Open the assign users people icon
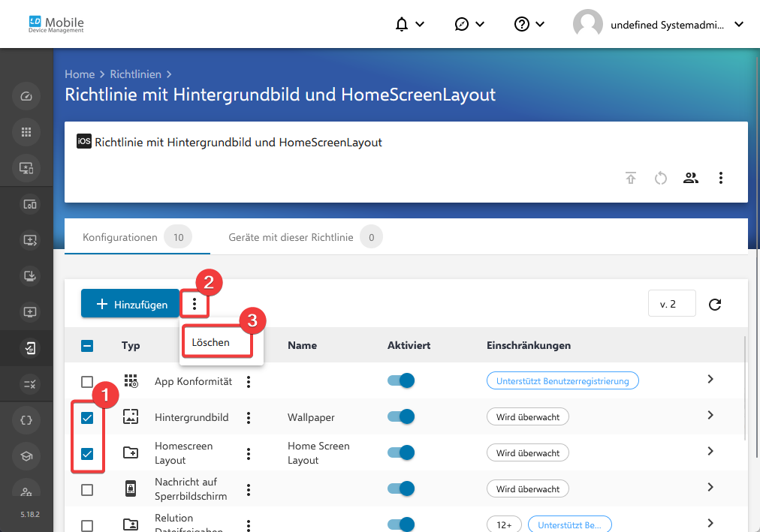 (691, 178)
